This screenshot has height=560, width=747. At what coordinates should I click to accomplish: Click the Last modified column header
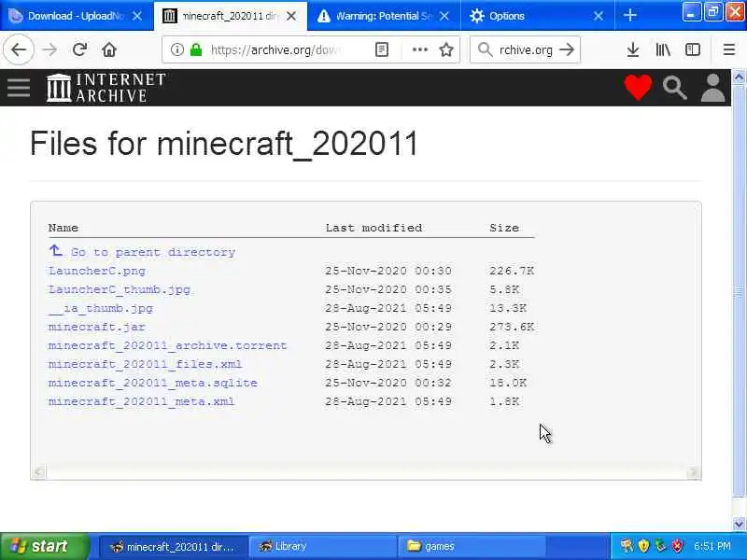[374, 228]
